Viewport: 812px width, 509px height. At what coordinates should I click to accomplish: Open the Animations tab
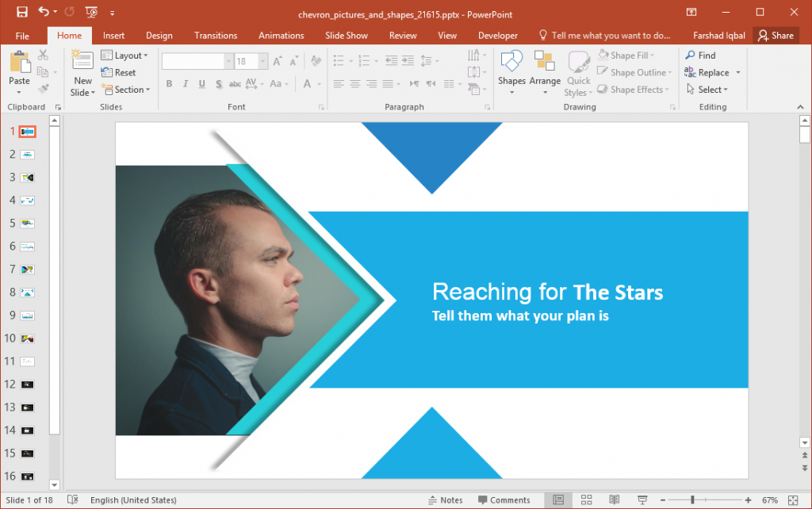pos(281,35)
